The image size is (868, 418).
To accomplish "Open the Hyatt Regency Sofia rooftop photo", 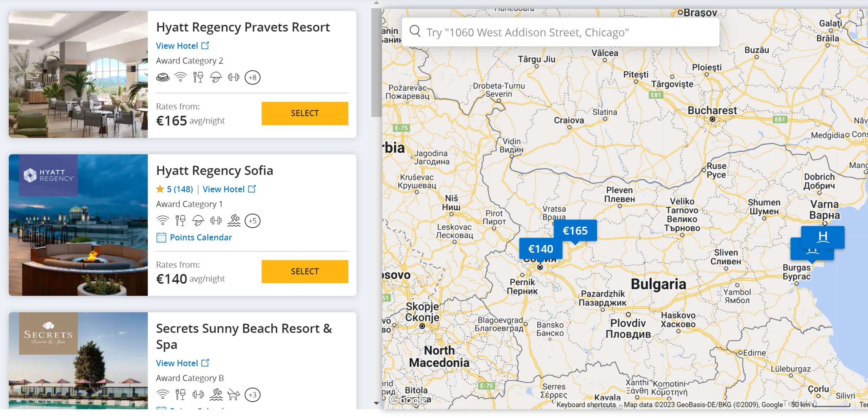I will point(78,225).
